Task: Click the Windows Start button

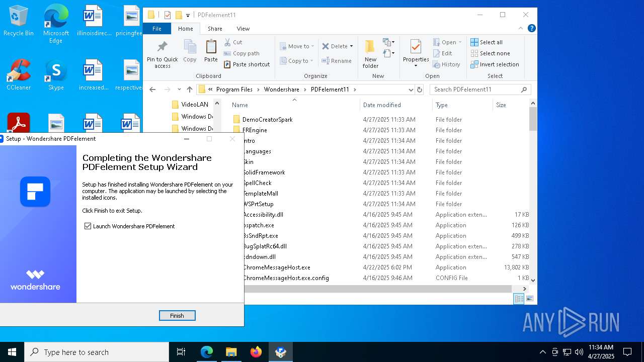Action: tap(12, 352)
